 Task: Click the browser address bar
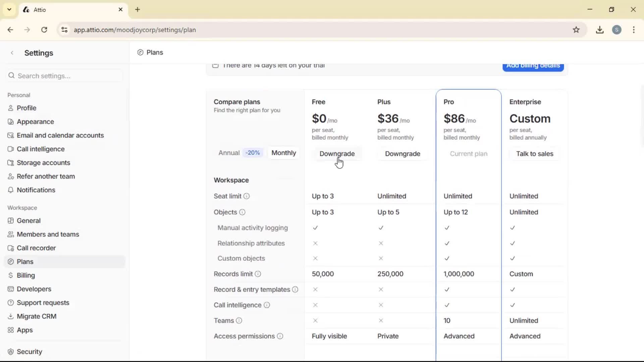tap(135, 30)
